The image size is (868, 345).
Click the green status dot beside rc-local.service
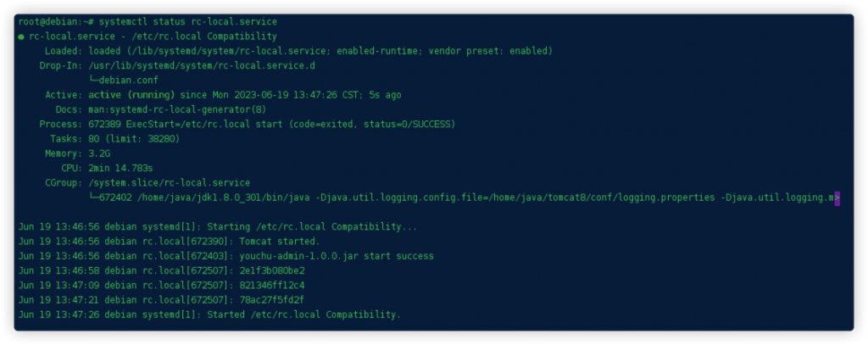(x=21, y=36)
